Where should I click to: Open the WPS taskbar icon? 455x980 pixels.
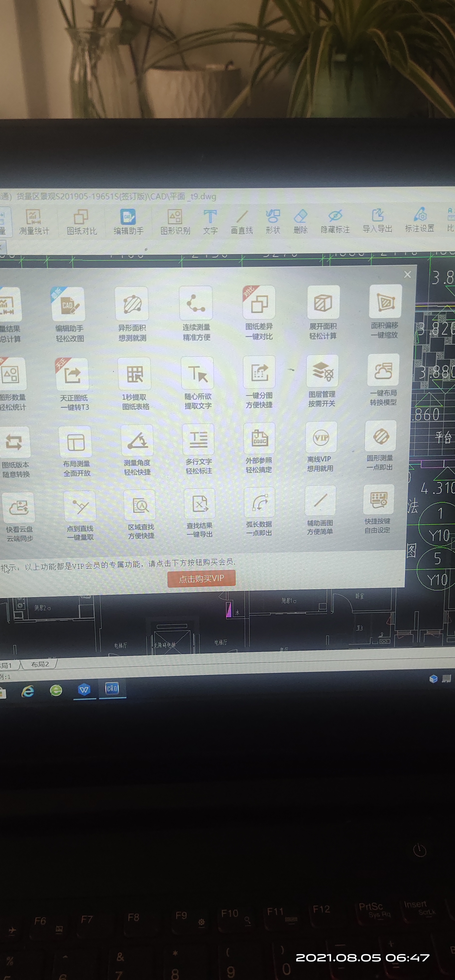point(84,689)
